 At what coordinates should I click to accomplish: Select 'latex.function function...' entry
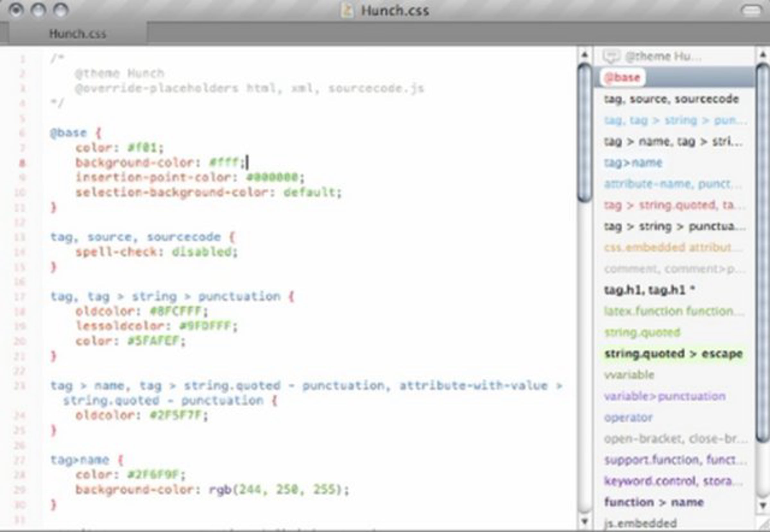click(674, 311)
